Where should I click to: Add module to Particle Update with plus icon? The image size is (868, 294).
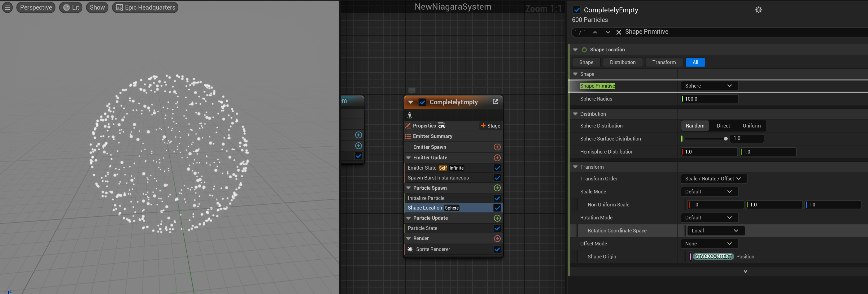[497, 218]
